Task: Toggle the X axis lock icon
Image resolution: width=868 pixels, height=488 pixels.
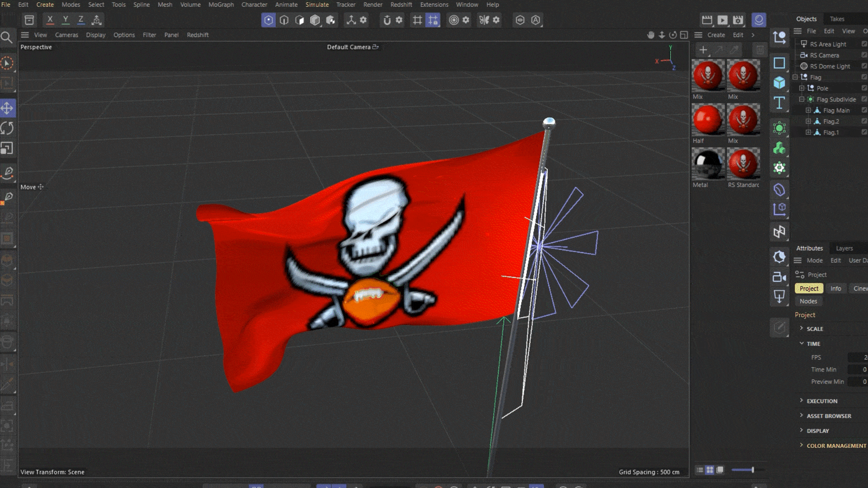Action: tap(50, 20)
